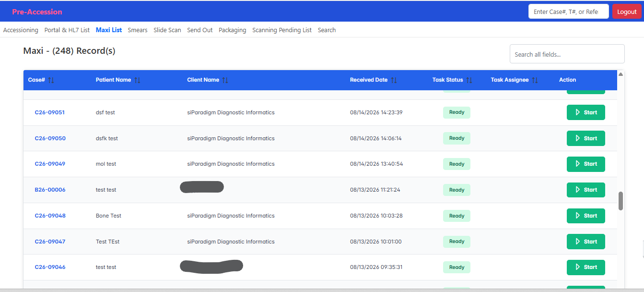The width and height of the screenshot is (644, 292).
Task: Open case link B26-00006
Action: click(x=50, y=190)
